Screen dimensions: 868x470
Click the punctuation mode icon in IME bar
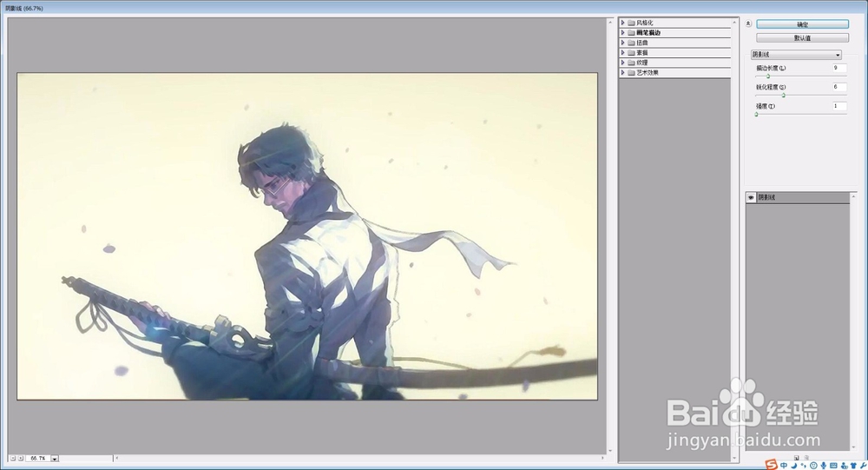pyautogui.click(x=804, y=465)
